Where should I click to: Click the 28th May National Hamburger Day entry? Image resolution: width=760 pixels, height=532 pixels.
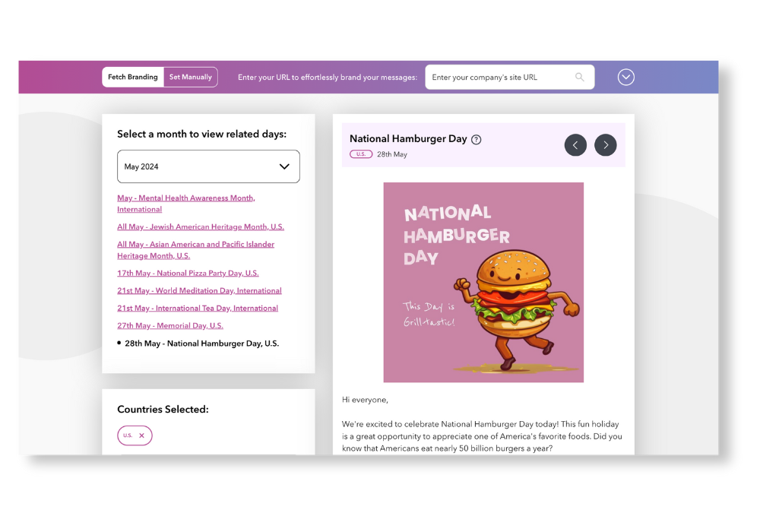pyautogui.click(x=201, y=344)
